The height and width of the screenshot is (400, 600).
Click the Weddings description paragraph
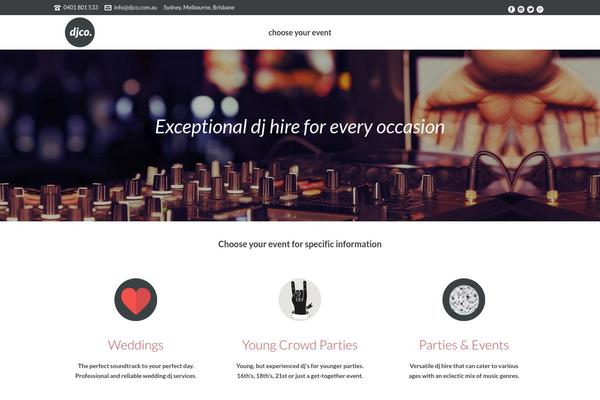tap(135, 371)
